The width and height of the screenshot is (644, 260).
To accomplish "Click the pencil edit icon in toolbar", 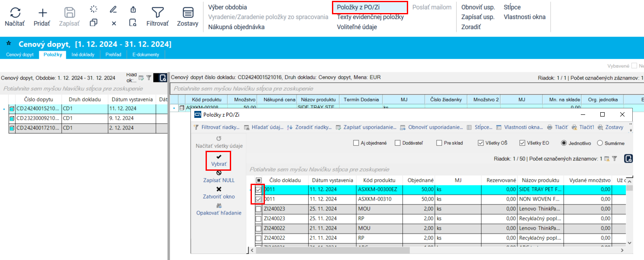I will click(x=113, y=9).
